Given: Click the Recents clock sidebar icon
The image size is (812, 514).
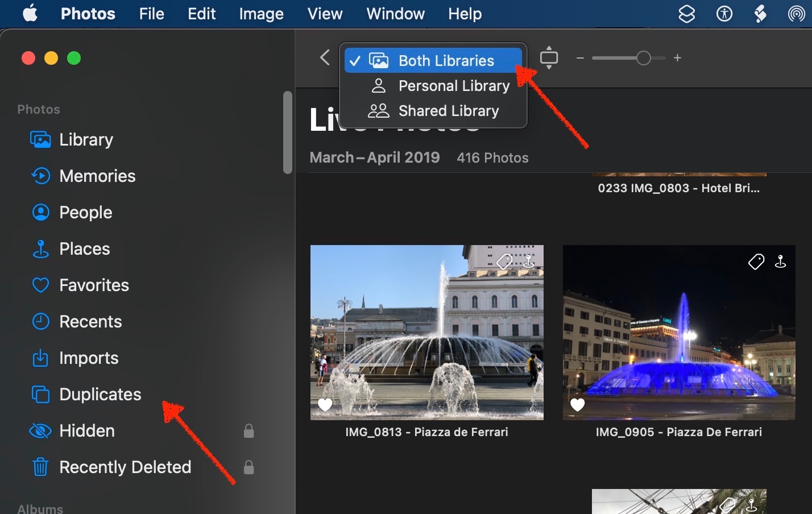Looking at the screenshot, I should pyautogui.click(x=40, y=321).
